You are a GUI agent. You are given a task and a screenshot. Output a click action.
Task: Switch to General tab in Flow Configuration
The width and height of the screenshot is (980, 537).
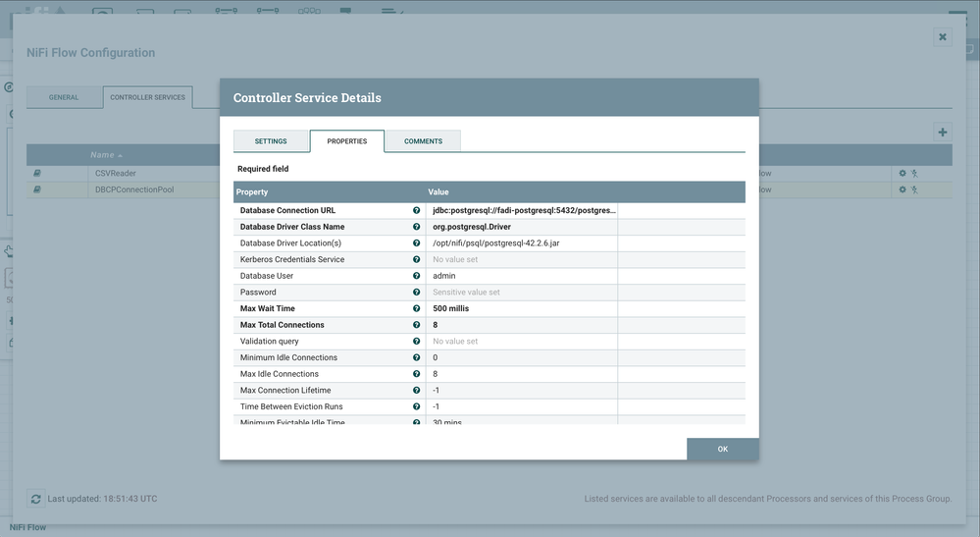64,97
